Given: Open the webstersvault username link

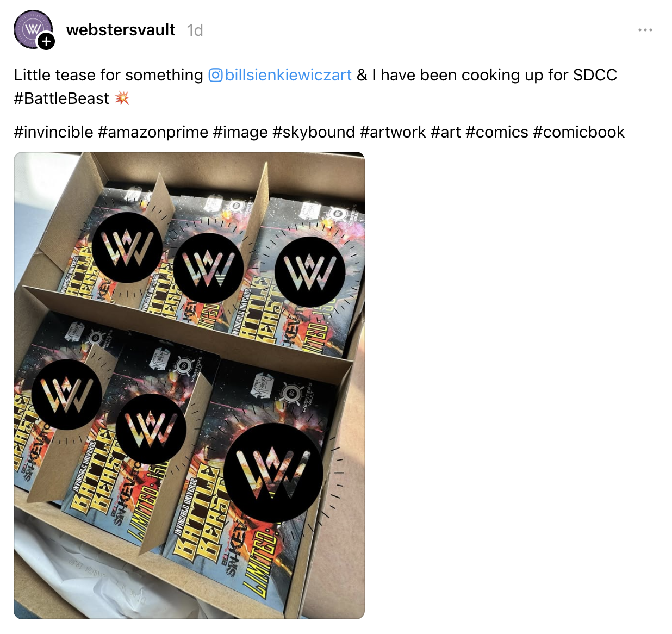Looking at the screenshot, I should pos(121,30).
